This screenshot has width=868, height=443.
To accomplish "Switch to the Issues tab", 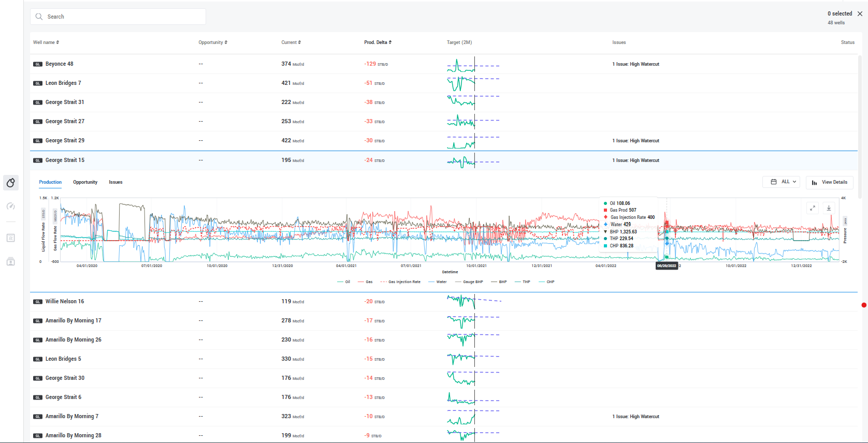I will pos(115,182).
